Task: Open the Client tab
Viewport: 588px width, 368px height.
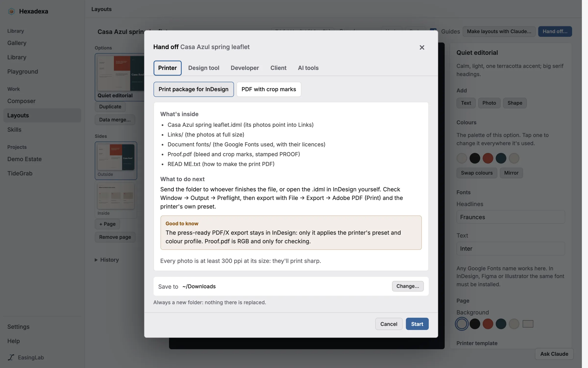Action: tap(278, 68)
